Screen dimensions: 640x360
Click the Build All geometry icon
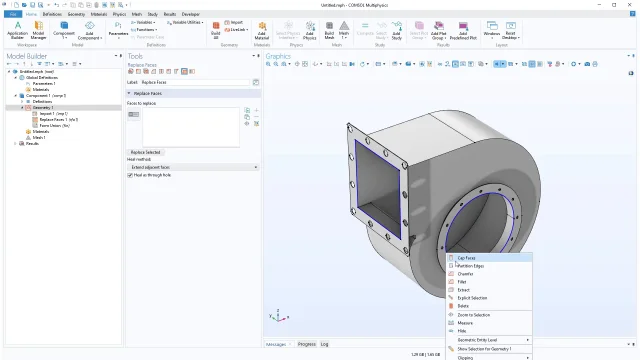tap(216, 30)
